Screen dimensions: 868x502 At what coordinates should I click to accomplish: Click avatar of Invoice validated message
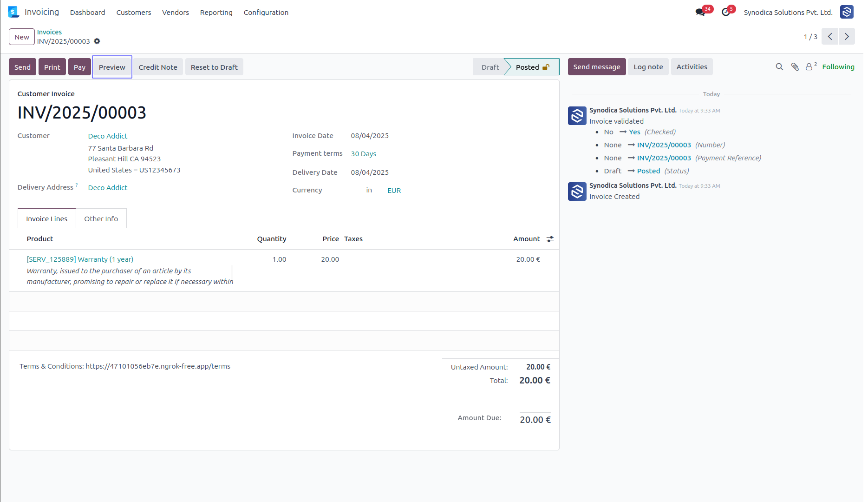tap(577, 116)
